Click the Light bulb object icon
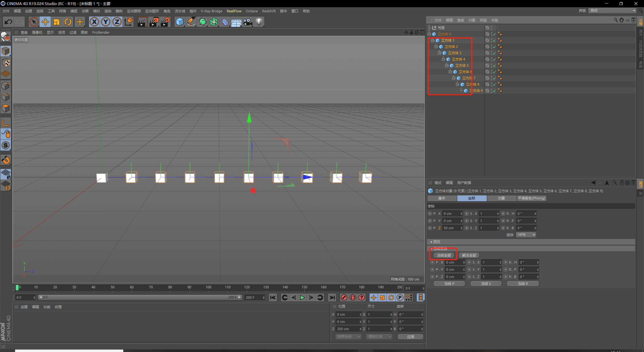This screenshot has width=644, height=352. click(259, 22)
